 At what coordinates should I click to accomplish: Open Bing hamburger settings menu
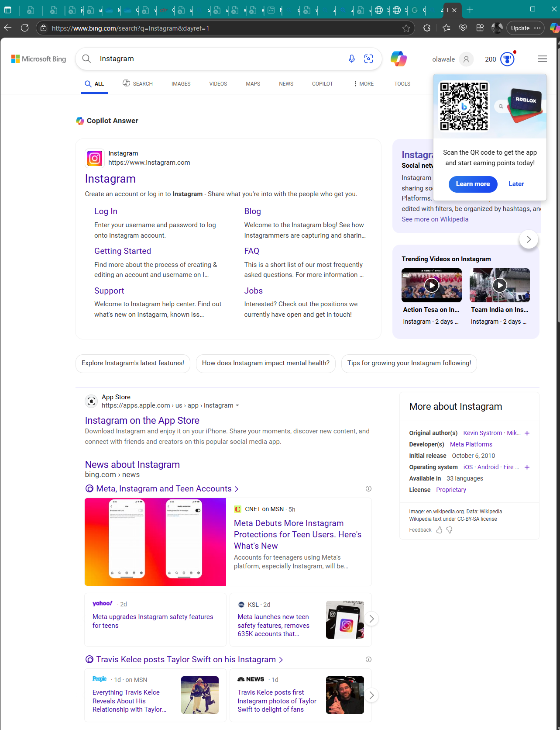pos(542,59)
